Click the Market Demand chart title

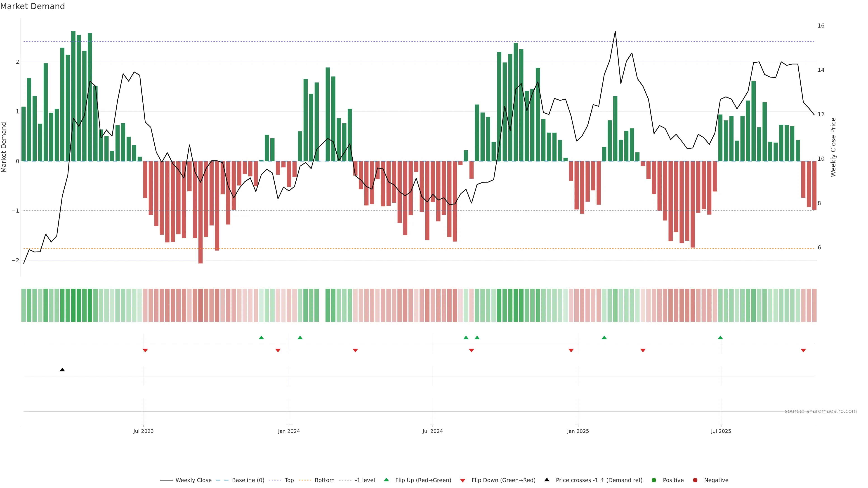click(x=32, y=6)
